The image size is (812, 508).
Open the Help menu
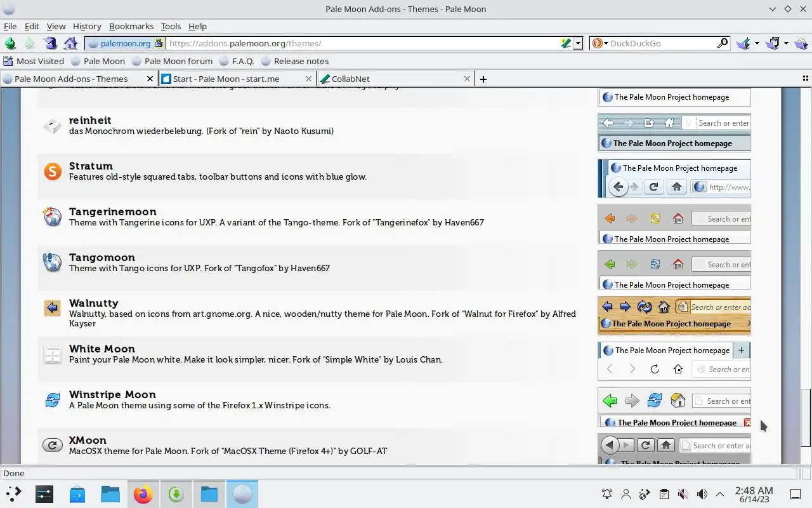pyautogui.click(x=197, y=26)
